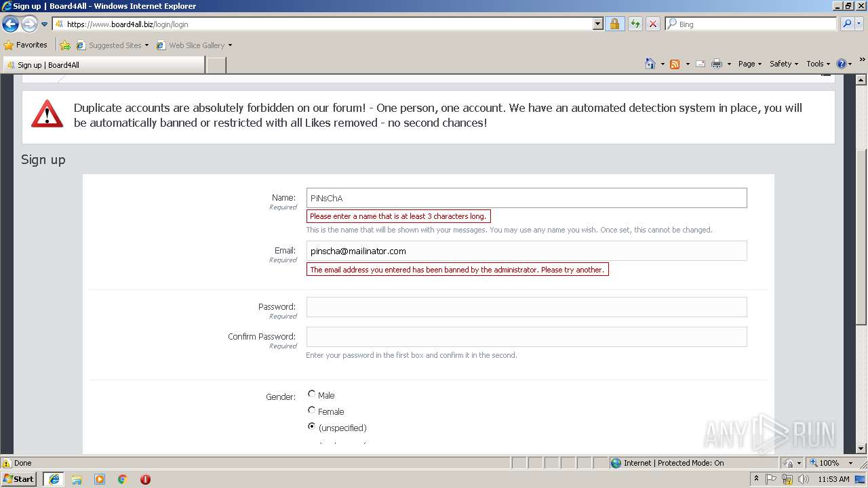Click the name length error message
The image size is (868, 488).
399,217
